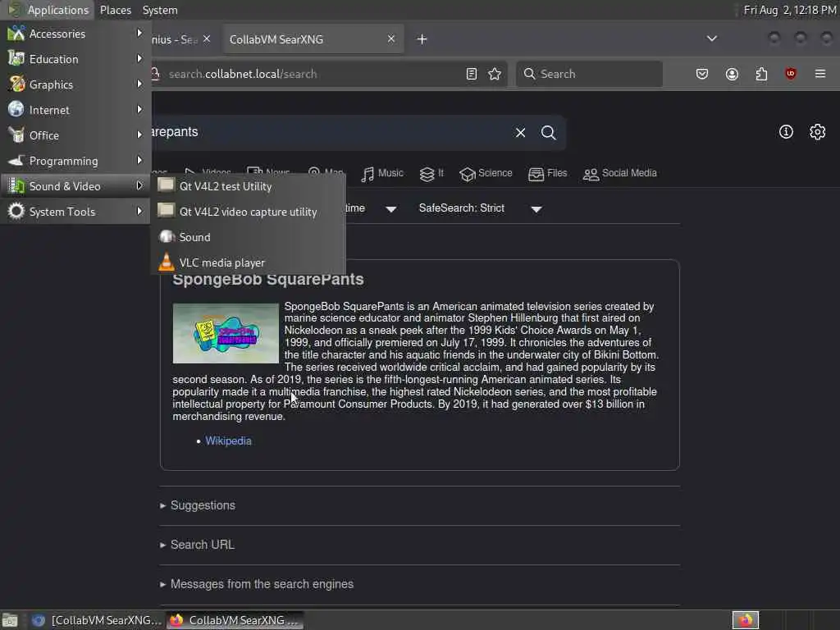Open the Pocket save icon

coord(702,74)
